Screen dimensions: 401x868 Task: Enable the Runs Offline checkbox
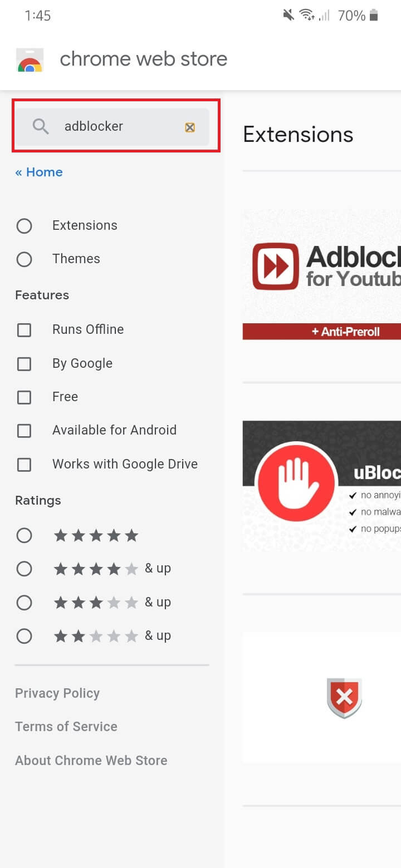[x=25, y=330]
